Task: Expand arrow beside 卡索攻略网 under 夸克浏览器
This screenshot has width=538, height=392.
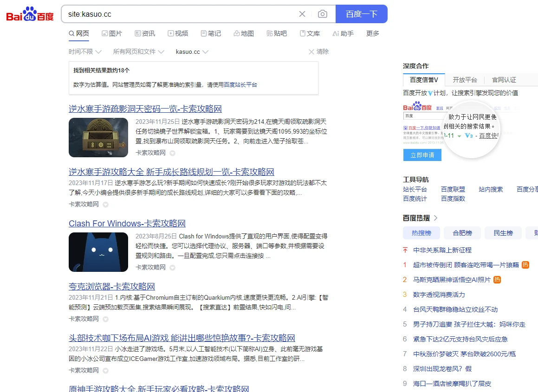Action: pyautogui.click(x=105, y=319)
